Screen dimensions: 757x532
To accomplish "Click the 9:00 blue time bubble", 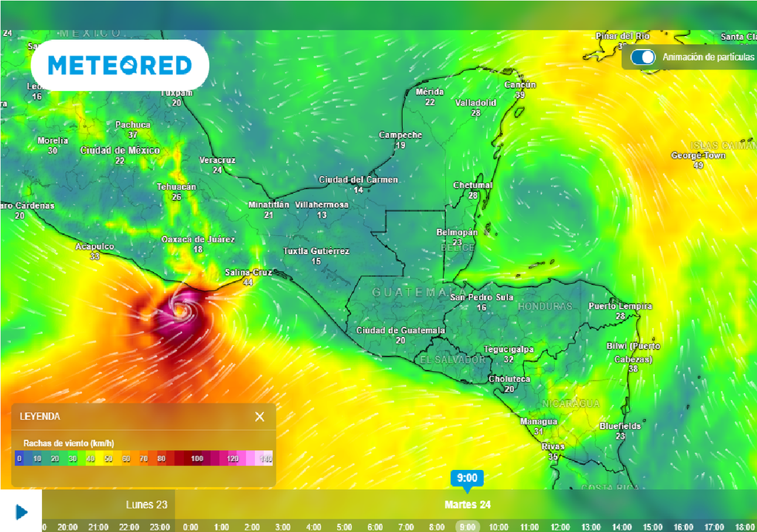I will pos(467,478).
